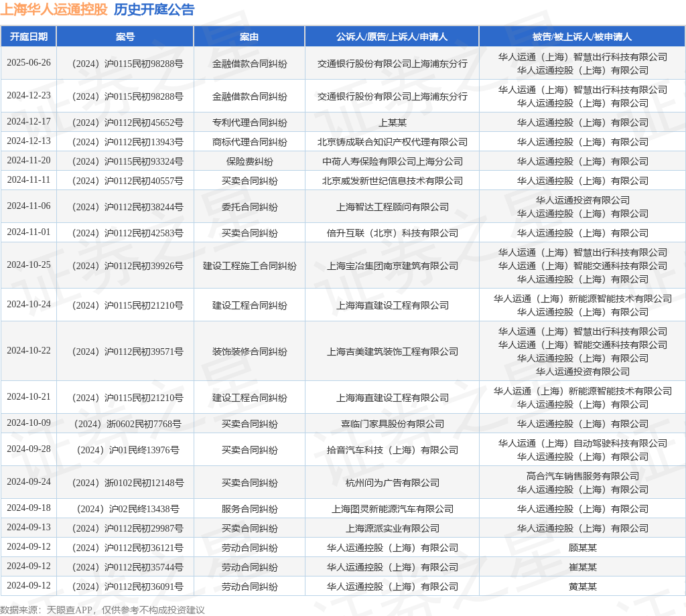Click case number 沪0112民初36121号
The image size is (686, 616).
(x=128, y=548)
